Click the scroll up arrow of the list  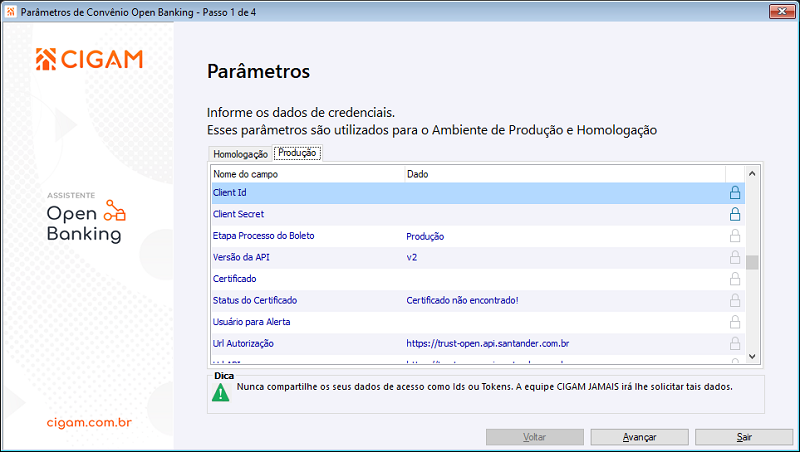(752, 174)
